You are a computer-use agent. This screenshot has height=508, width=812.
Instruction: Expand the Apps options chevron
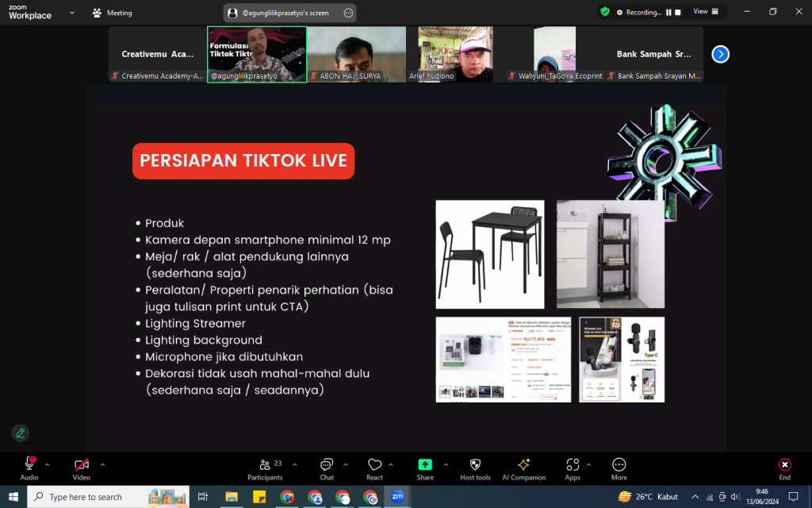click(588, 464)
